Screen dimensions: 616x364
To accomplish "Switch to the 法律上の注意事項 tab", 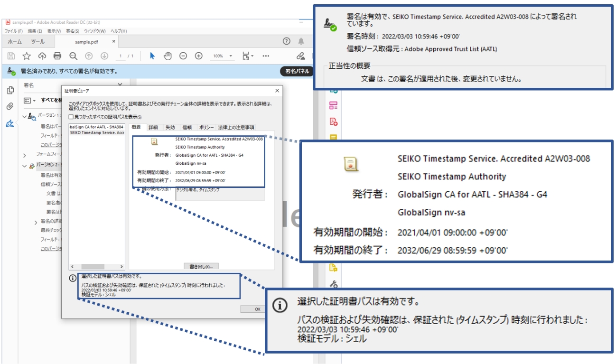I will point(236,127).
